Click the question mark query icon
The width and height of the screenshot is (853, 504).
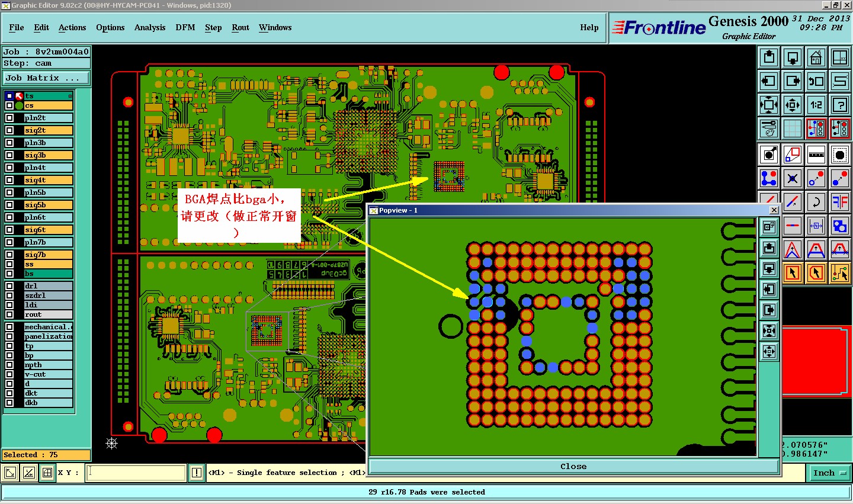click(x=840, y=105)
